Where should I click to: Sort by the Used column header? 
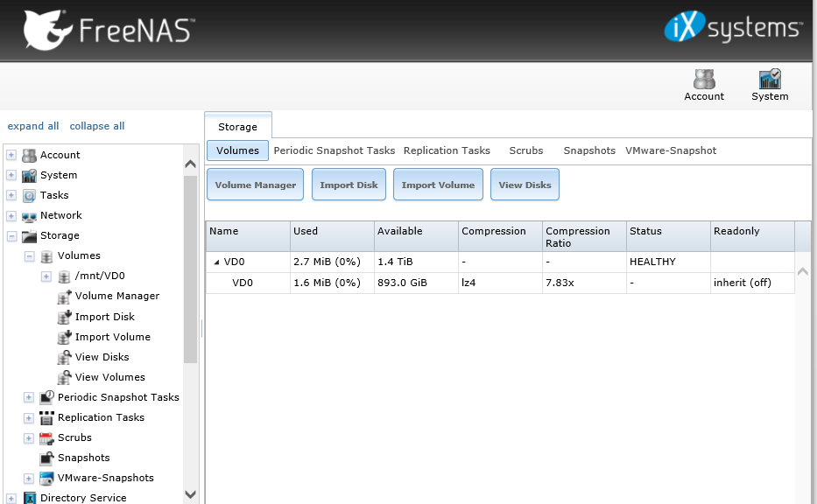[332, 237]
